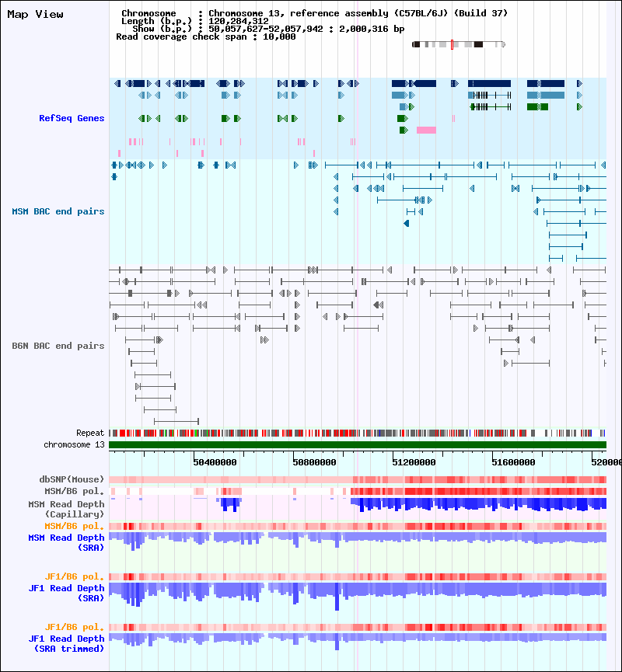Open the JF1 Read Depth (SRA) link
This screenshot has height=672, width=622.
pyautogui.click(x=67, y=593)
